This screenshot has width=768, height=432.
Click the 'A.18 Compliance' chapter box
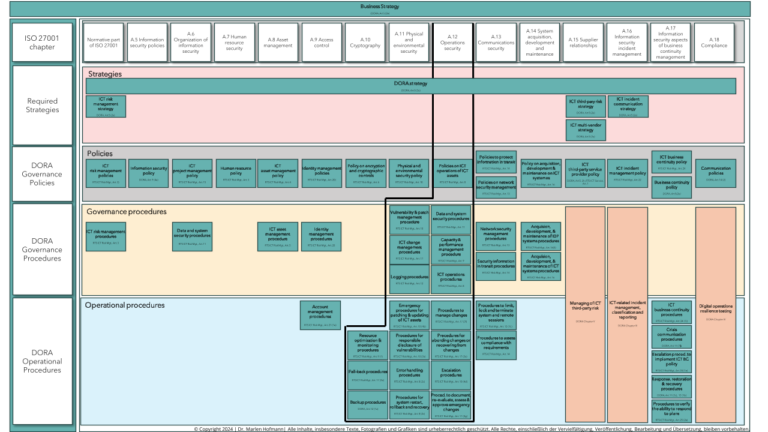(x=714, y=42)
